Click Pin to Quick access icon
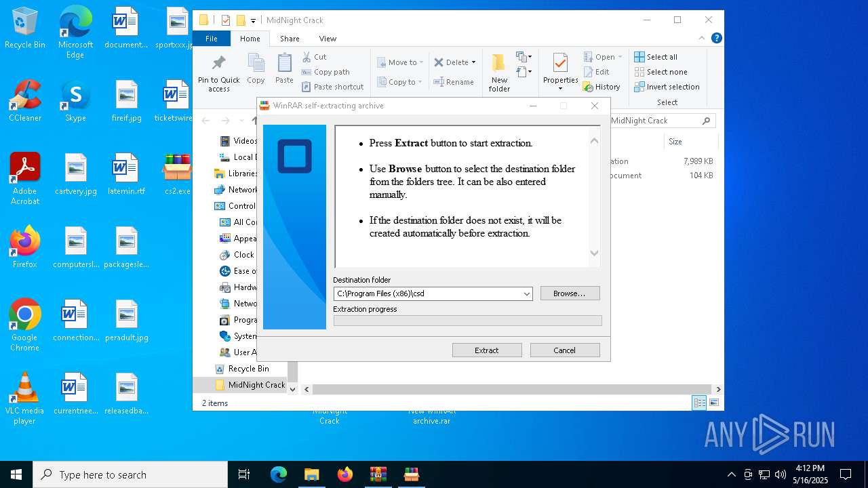868x488 pixels. (218, 73)
